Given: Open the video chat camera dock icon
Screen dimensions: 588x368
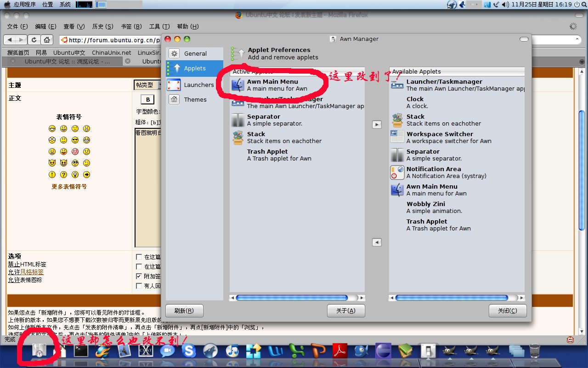Looking at the screenshot, I should [x=167, y=351].
